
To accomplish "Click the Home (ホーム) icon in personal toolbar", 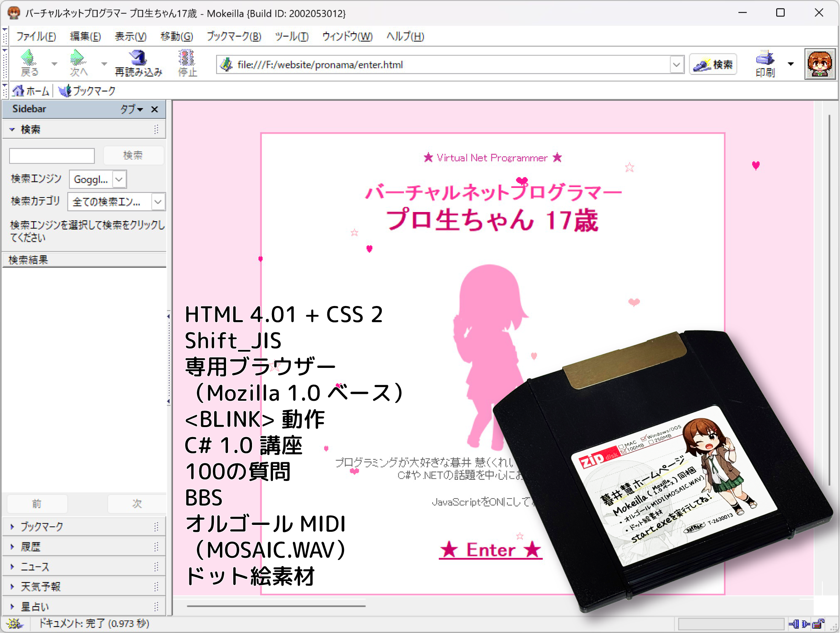I will pos(18,91).
